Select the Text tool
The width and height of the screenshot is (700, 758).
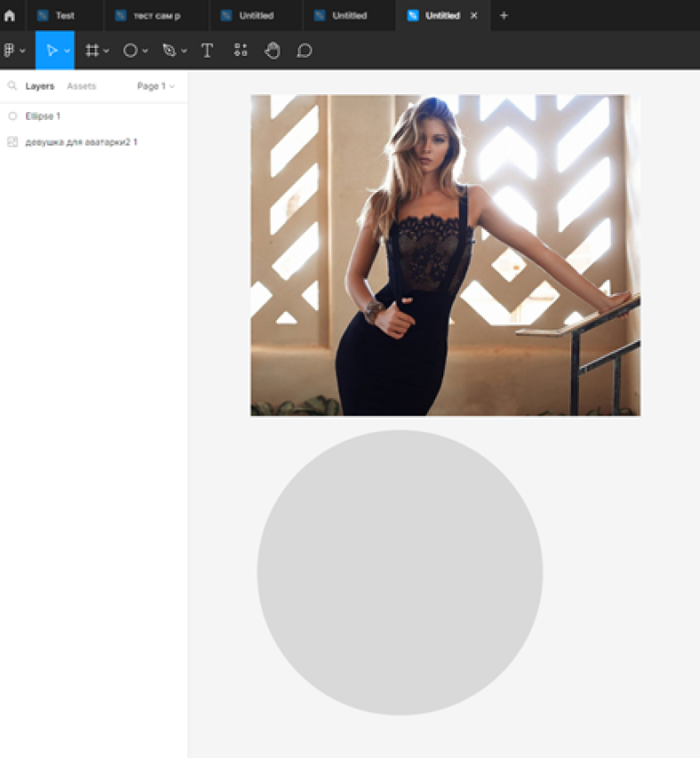pyautogui.click(x=207, y=51)
